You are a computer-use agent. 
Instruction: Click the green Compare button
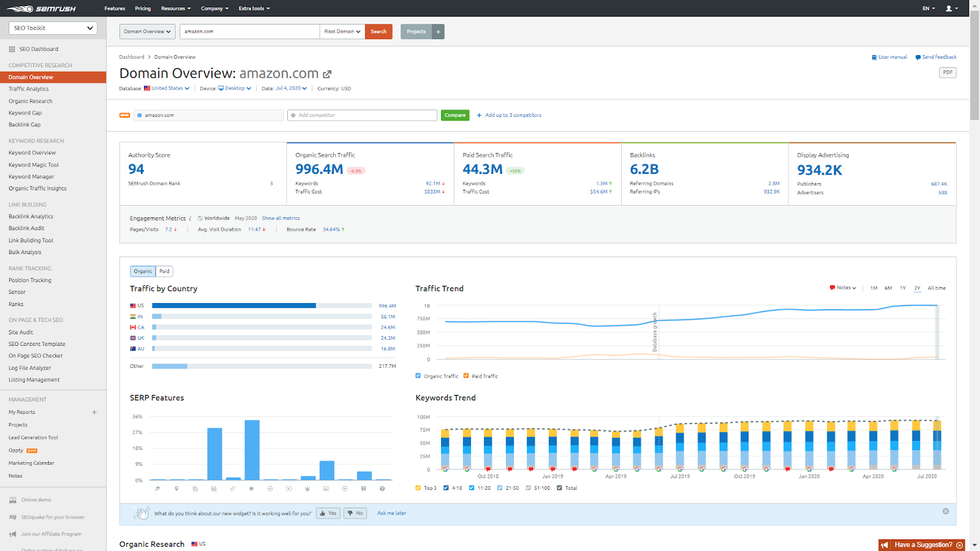point(455,115)
